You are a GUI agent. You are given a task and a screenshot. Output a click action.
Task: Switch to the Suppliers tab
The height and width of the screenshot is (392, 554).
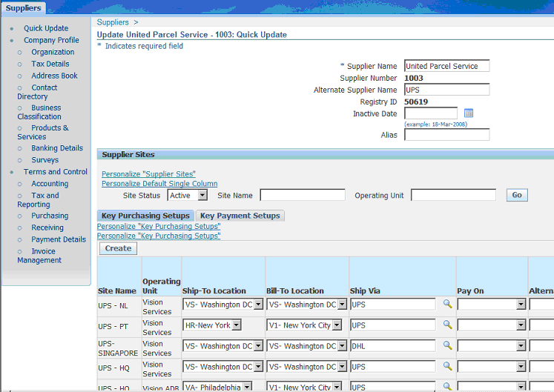23,7
